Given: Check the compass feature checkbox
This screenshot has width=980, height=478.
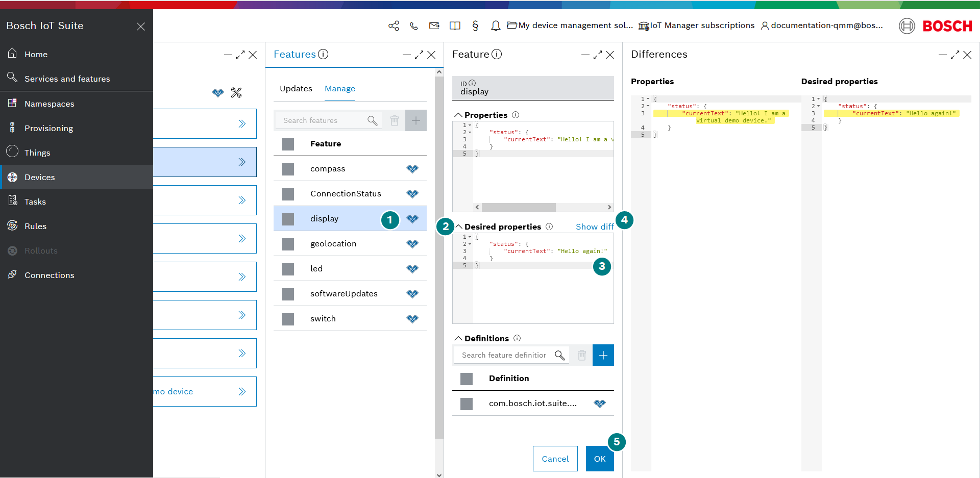Looking at the screenshot, I should pos(288,169).
